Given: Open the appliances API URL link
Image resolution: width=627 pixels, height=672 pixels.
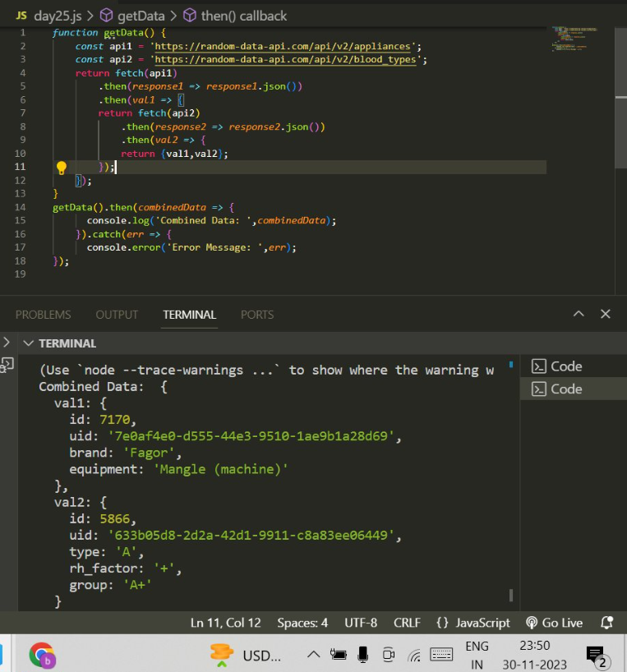Looking at the screenshot, I should [x=283, y=46].
